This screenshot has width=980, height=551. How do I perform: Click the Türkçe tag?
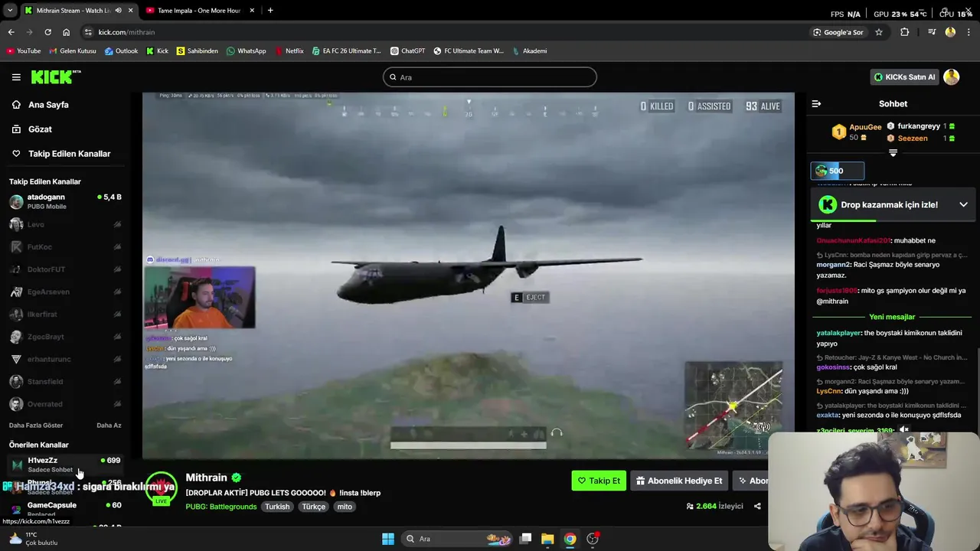pos(313,507)
